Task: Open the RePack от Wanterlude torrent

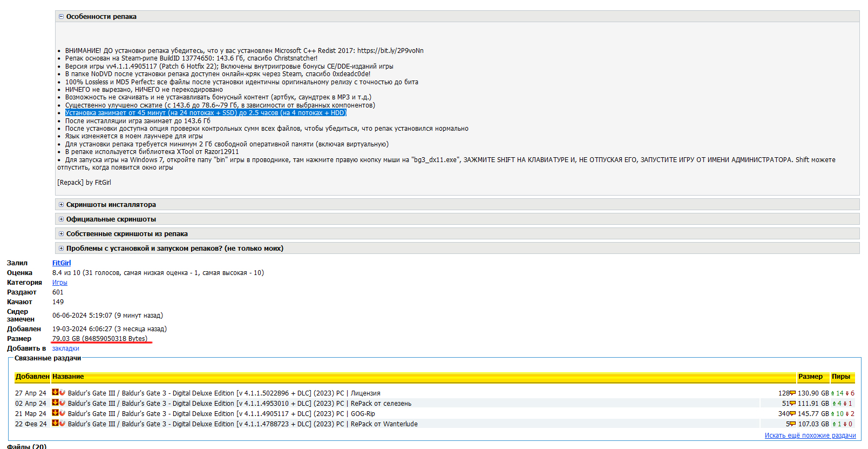Action: 243,424
